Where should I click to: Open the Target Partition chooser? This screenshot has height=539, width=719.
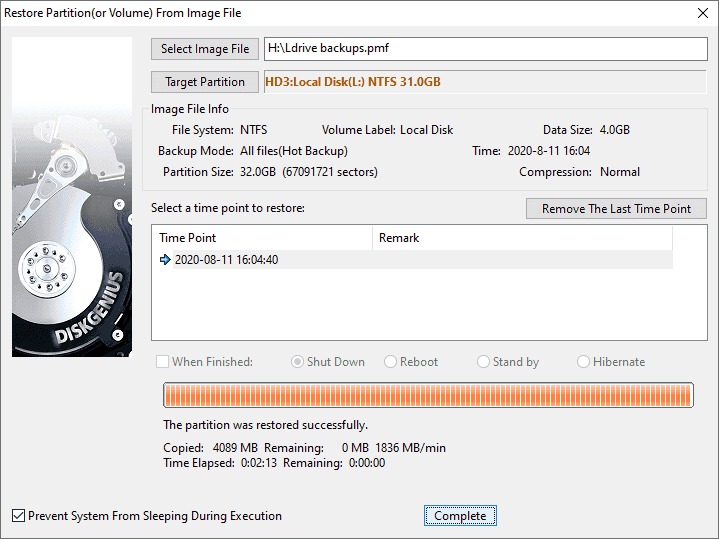(x=204, y=82)
